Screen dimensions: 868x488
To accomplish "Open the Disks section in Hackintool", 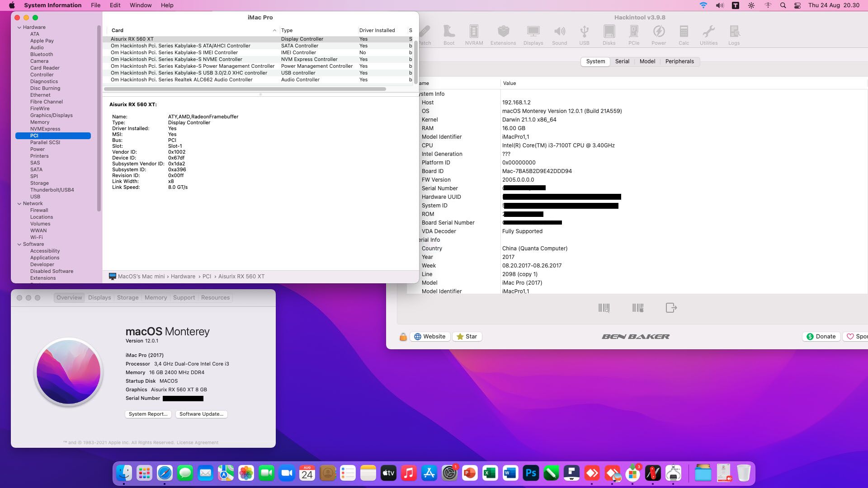I will (609, 35).
